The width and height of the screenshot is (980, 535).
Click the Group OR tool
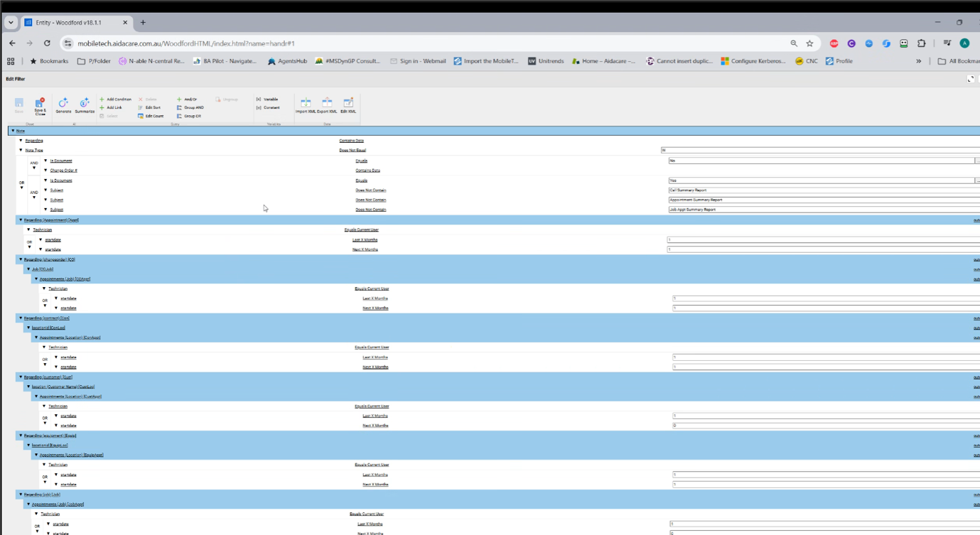(x=188, y=116)
